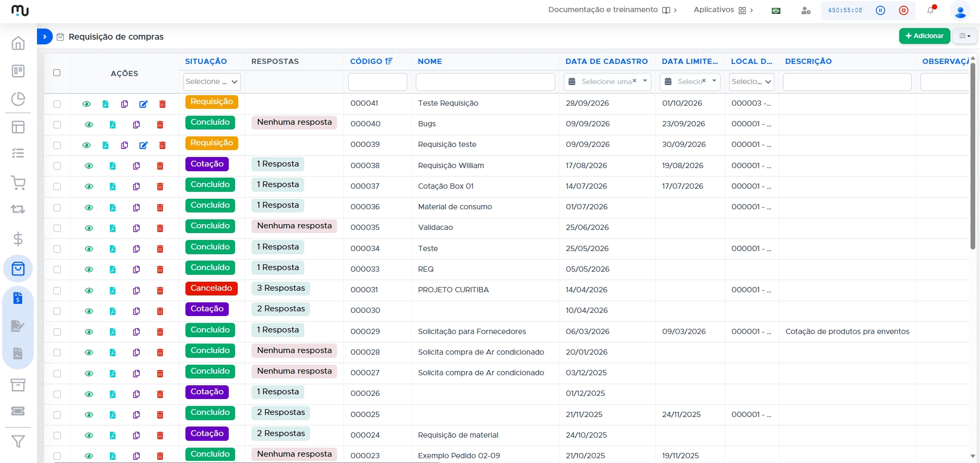This screenshot has height=463, width=980.
Task: Click the shopping cart sidebar icon
Action: pyautogui.click(x=18, y=183)
